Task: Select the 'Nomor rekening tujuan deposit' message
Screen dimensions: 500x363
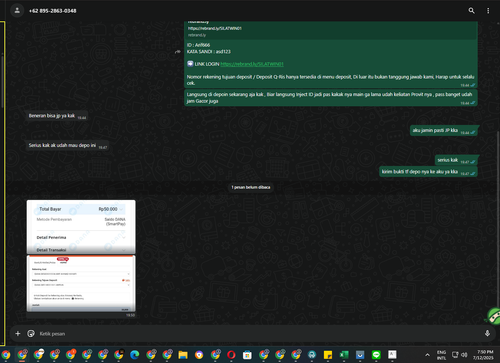Action: coord(330,80)
